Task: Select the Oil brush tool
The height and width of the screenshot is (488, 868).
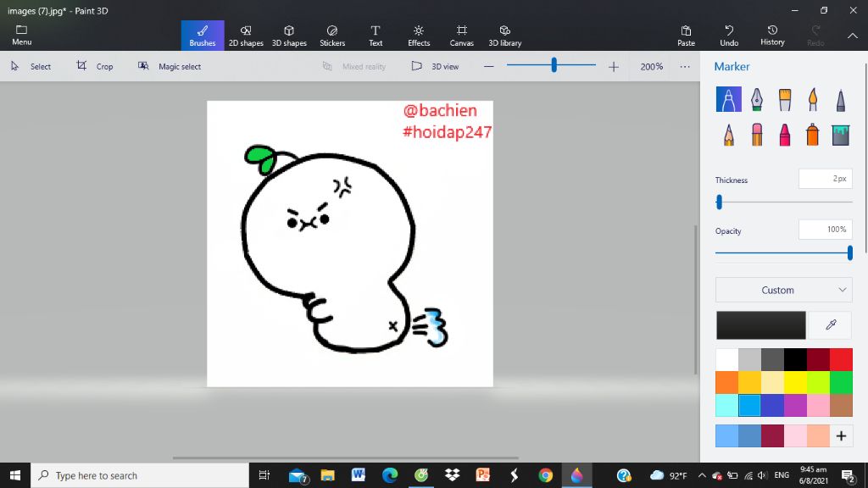Action: 785,99
